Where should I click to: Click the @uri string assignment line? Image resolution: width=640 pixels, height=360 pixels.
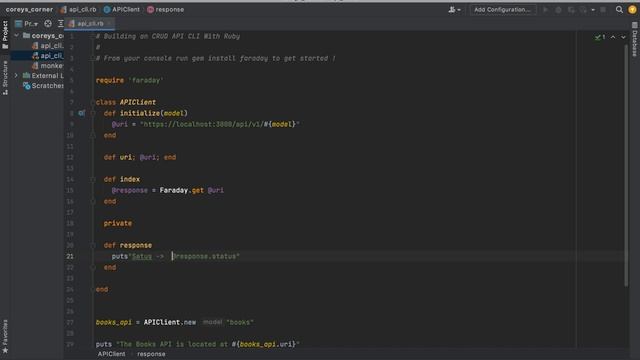tap(205, 124)
